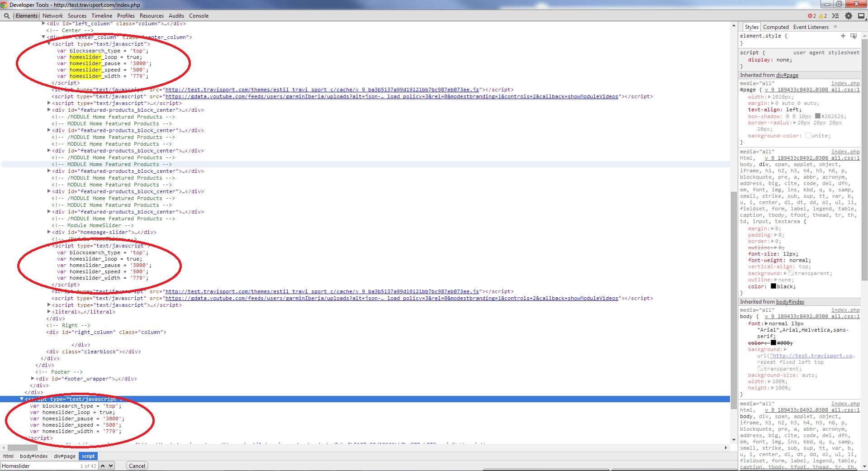Open the Elements tab
The height and width of the screenshot is (471, 868).
point(27,16)
